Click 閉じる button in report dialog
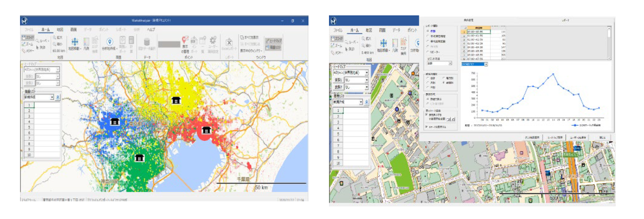Viewport: 644px width, 219px height. point(603,137)
